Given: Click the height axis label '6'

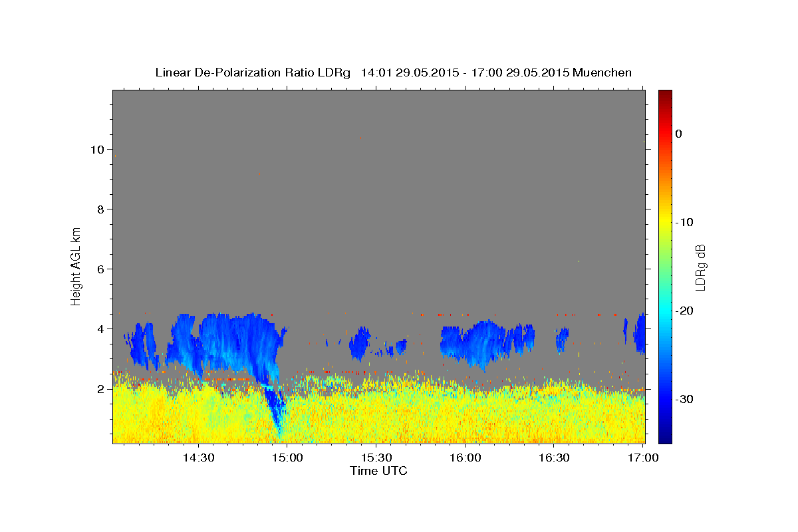Looking at the screenshot, I should tap(100, 269).
